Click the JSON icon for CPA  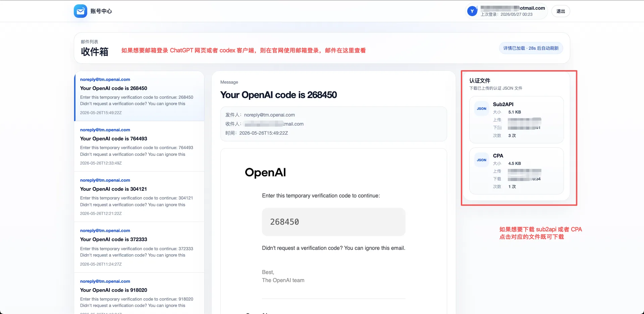point(481,160)
